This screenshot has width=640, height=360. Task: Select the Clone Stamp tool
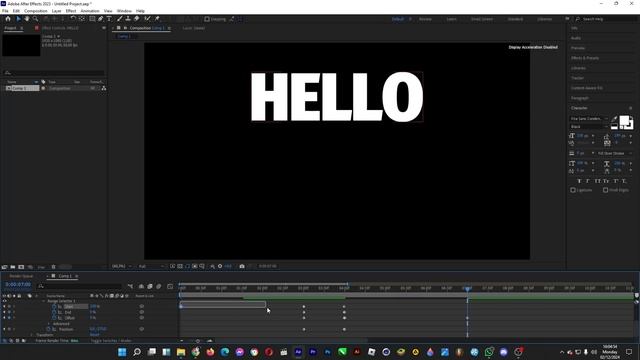(x=128, y=19)
